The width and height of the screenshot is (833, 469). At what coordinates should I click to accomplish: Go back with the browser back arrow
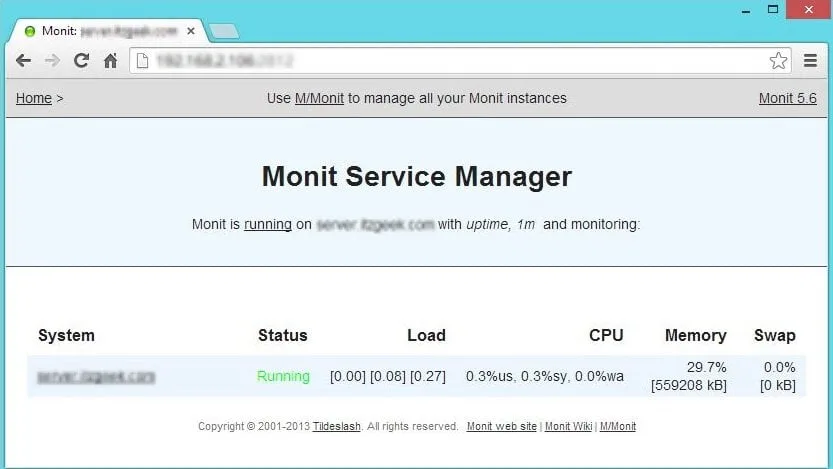coord(23,61)
